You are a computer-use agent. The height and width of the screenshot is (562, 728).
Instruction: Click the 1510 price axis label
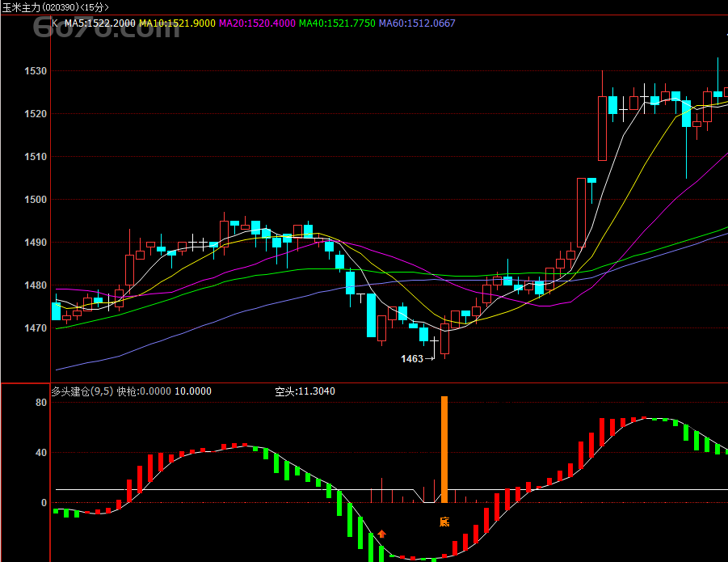coord(36,157)
